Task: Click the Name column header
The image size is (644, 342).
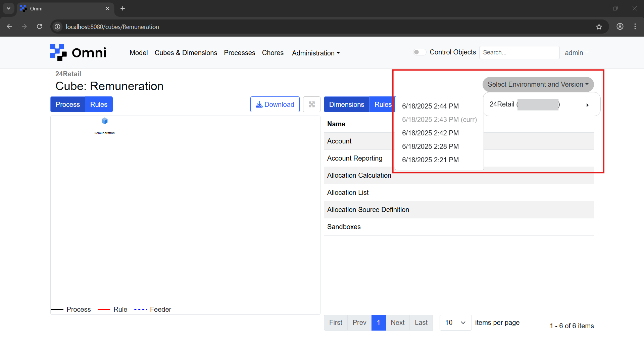Action: click(x=336, y=124)
